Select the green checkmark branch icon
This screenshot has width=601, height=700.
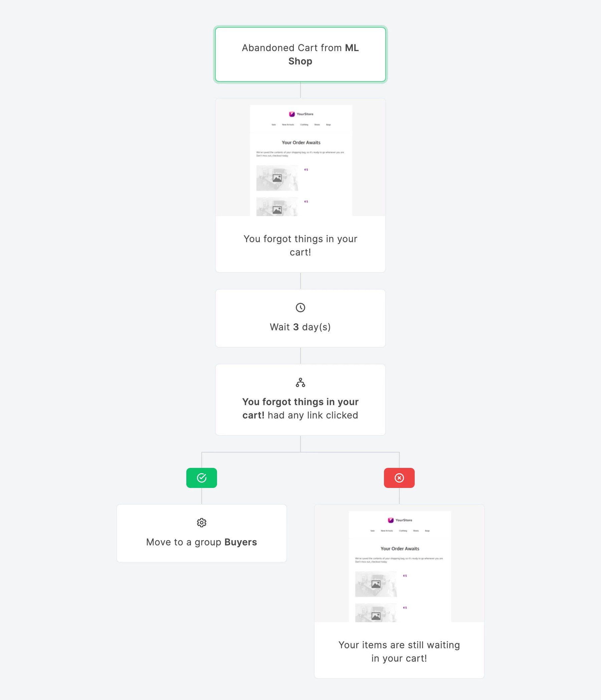201,478
